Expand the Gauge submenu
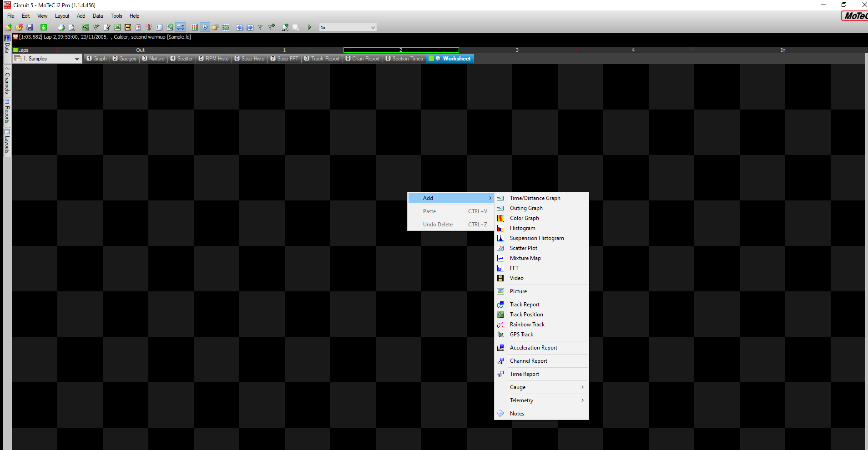The width and height of the screenshot is (868, 450). 541,387
